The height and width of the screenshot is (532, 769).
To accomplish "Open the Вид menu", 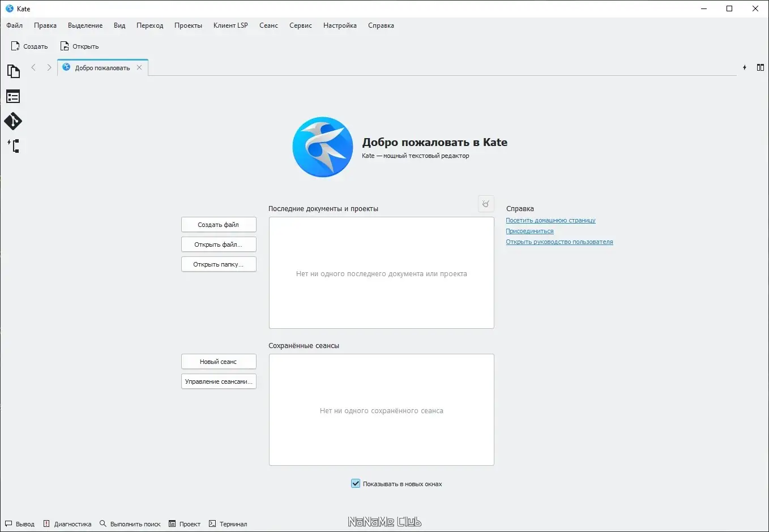I will click(119, 25).
